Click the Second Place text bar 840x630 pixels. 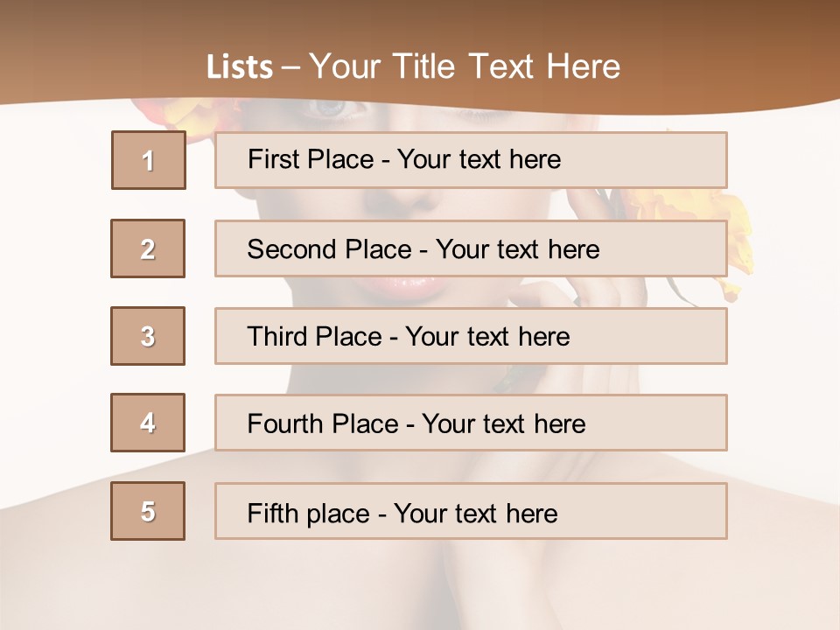[471, 248]
